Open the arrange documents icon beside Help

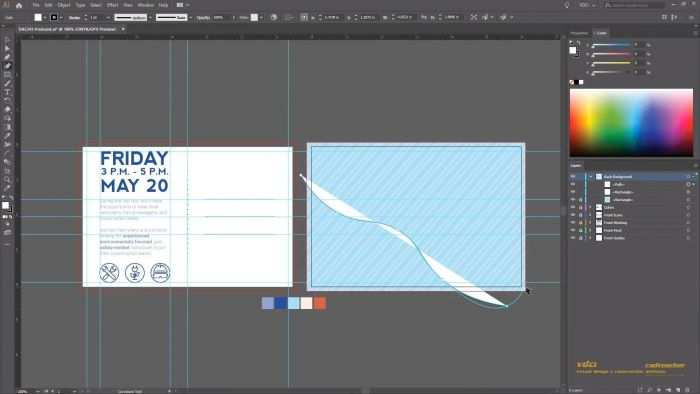[180, 5]
